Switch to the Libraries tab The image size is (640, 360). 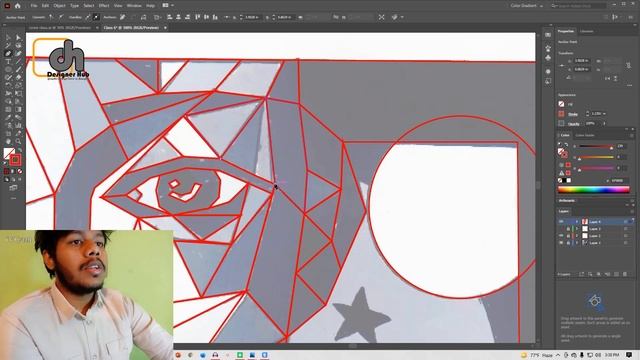click(587, 31)
